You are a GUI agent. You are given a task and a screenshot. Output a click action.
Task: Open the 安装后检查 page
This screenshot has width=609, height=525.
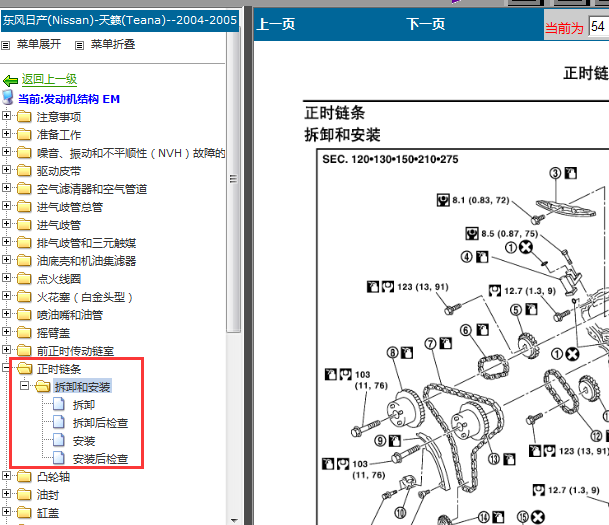tap(101, 459)
